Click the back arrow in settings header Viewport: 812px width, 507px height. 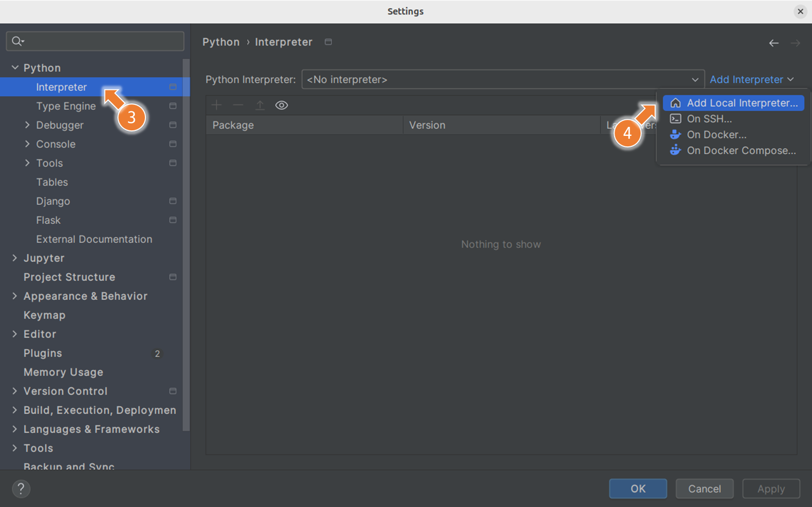(774, 43)
